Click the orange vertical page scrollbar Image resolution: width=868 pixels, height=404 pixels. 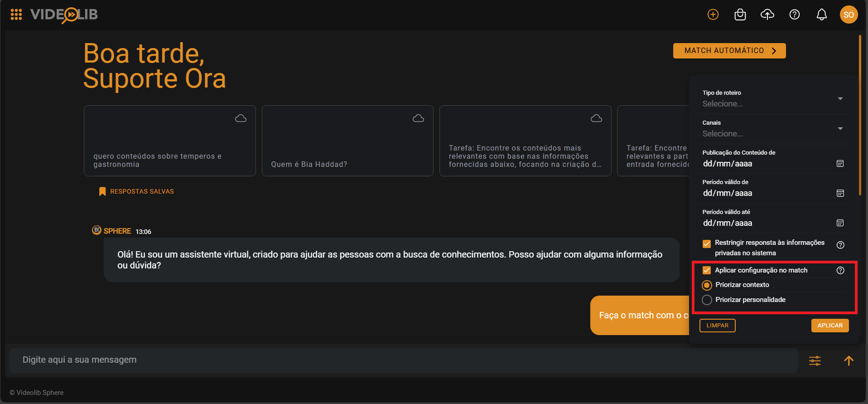coord(860,116)
